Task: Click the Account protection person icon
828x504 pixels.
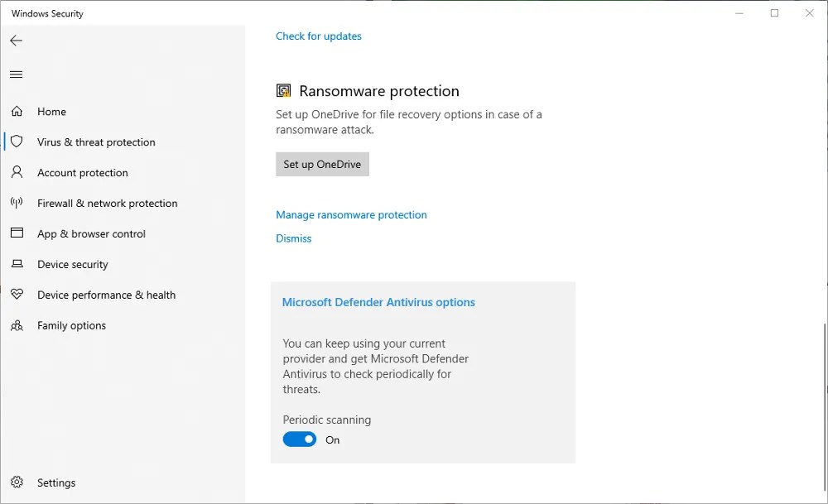Action: pyautogui.click(x=17, y=172)
